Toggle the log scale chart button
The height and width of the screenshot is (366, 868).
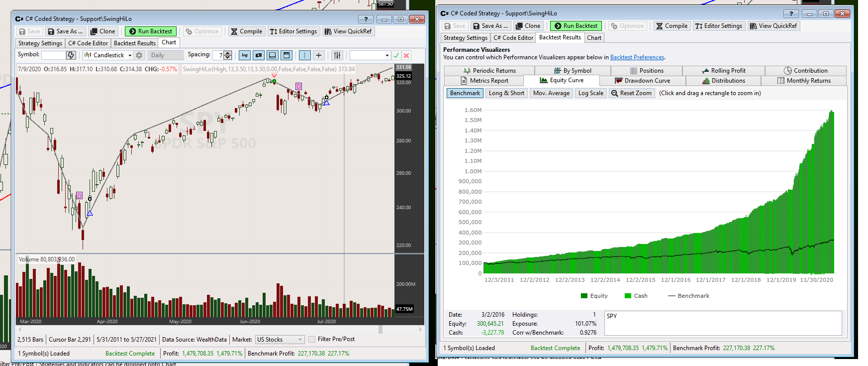244,55
